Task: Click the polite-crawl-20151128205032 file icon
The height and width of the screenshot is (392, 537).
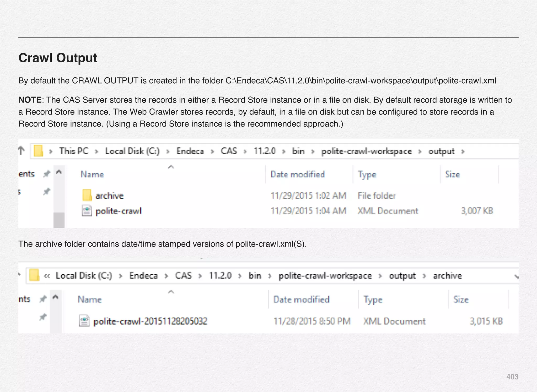Action: tap(84, 321)
